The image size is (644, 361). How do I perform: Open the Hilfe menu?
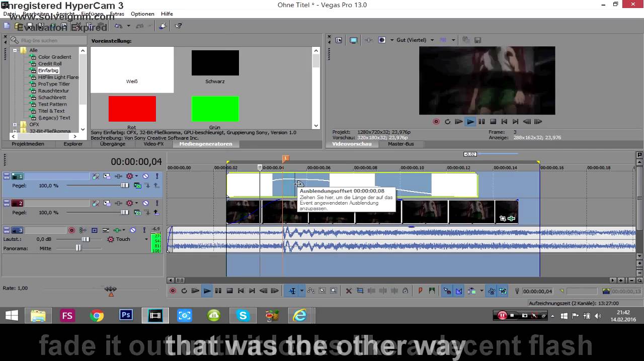click(x=167, y=14)
